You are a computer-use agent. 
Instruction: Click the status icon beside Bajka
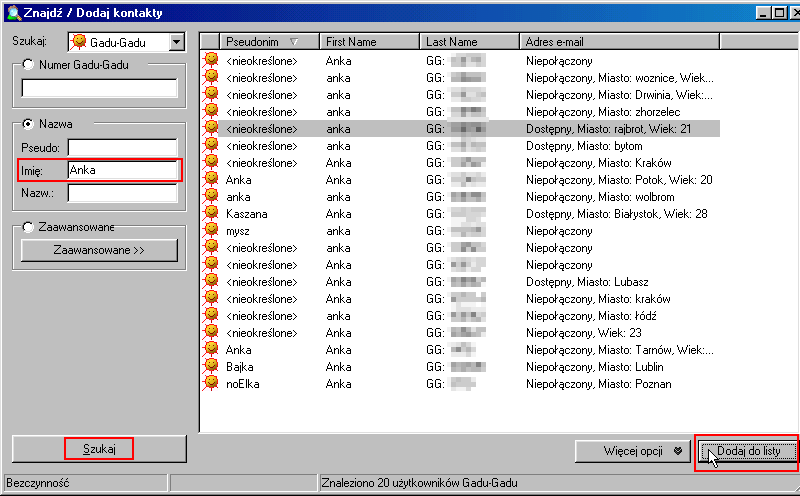pyautogui.click(x=211, y=367)
